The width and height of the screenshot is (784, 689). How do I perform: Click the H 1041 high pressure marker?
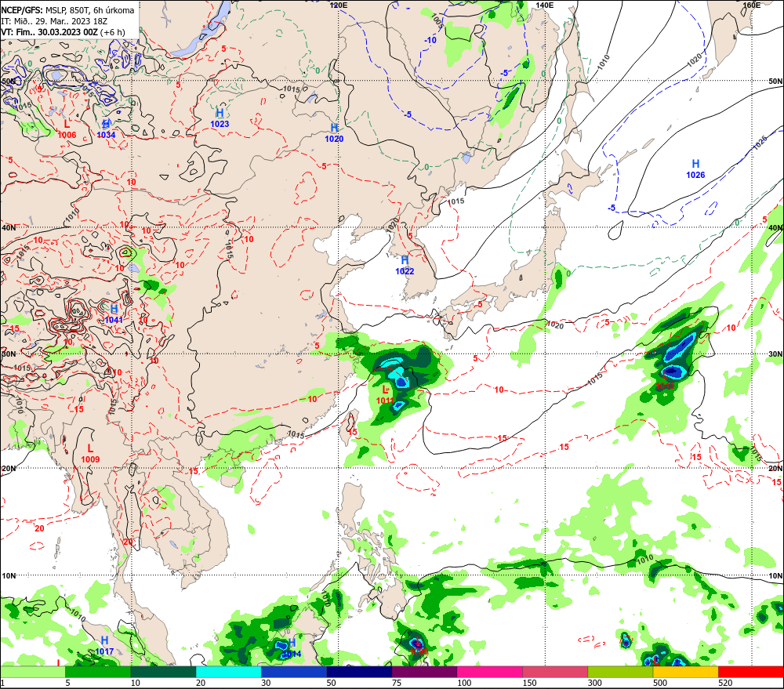point(114,314)
